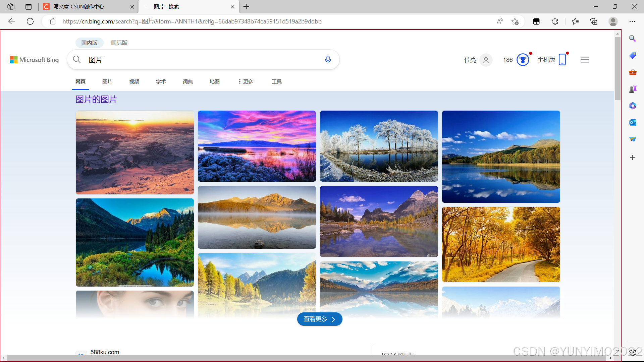
Task: Click the Bing rewards trophy icon
Action: click(523, 60)
